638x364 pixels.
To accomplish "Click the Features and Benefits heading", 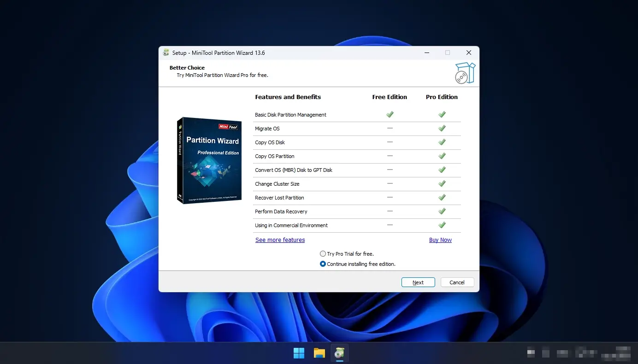I will click(288, 97).
